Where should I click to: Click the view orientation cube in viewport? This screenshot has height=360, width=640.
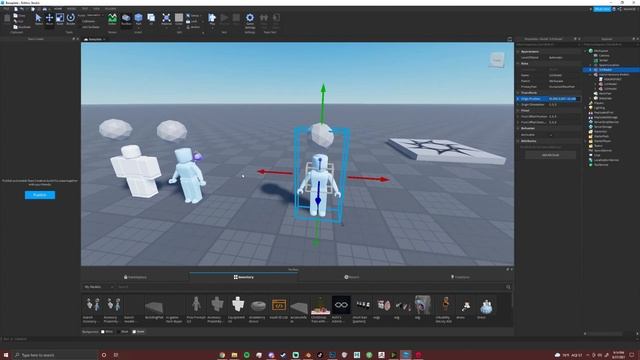click(497, 60)
